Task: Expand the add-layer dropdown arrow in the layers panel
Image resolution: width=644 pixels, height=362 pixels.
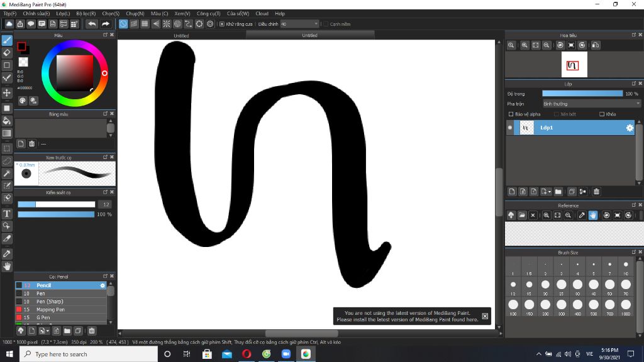Action: 550,192
